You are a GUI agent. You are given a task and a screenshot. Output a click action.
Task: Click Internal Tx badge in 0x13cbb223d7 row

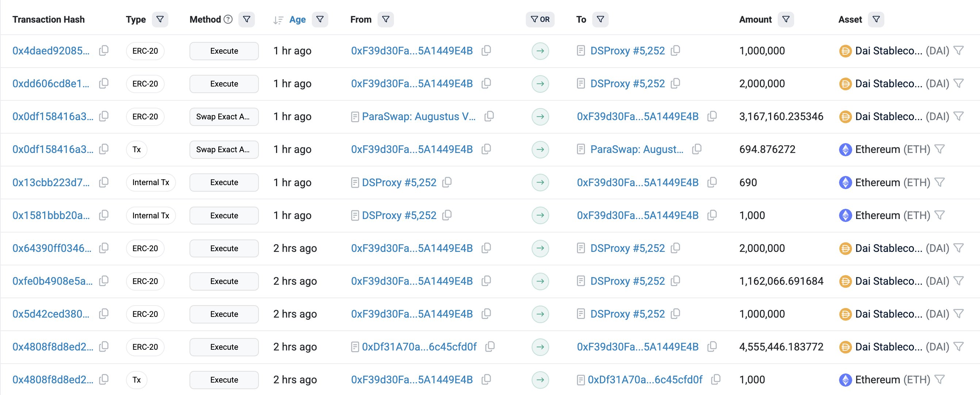[151, 182]
